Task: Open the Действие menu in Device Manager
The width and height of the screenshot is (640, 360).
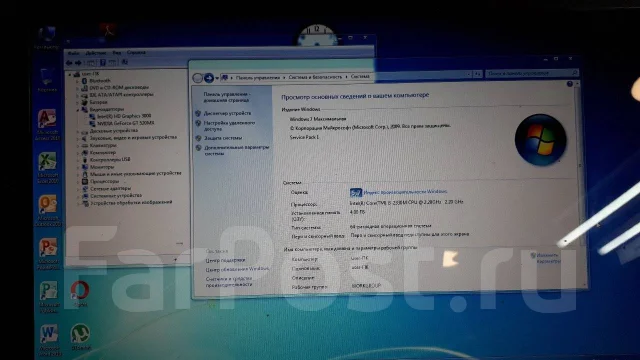Action: 96,53
